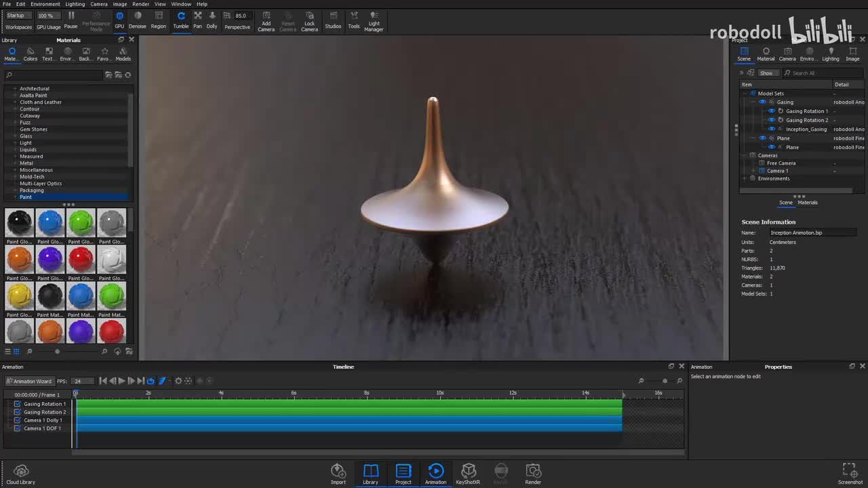Select the Tumble camera tool

[180, 20]
